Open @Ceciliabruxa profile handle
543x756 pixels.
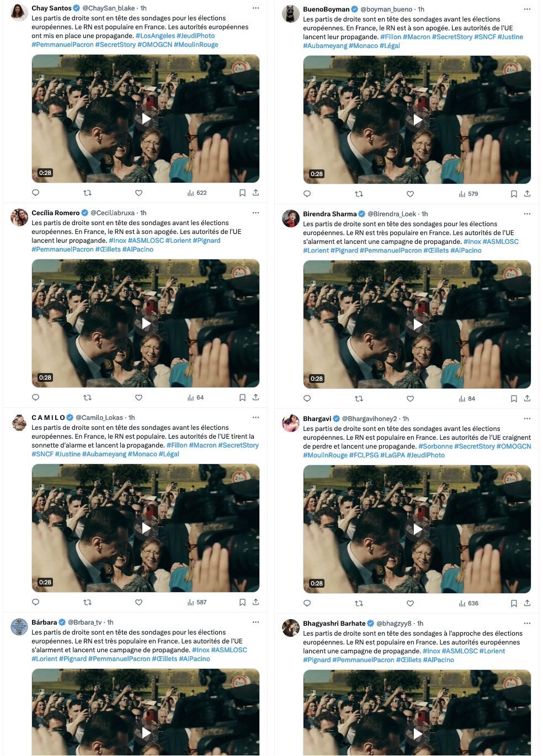click(x=113, y=213)
